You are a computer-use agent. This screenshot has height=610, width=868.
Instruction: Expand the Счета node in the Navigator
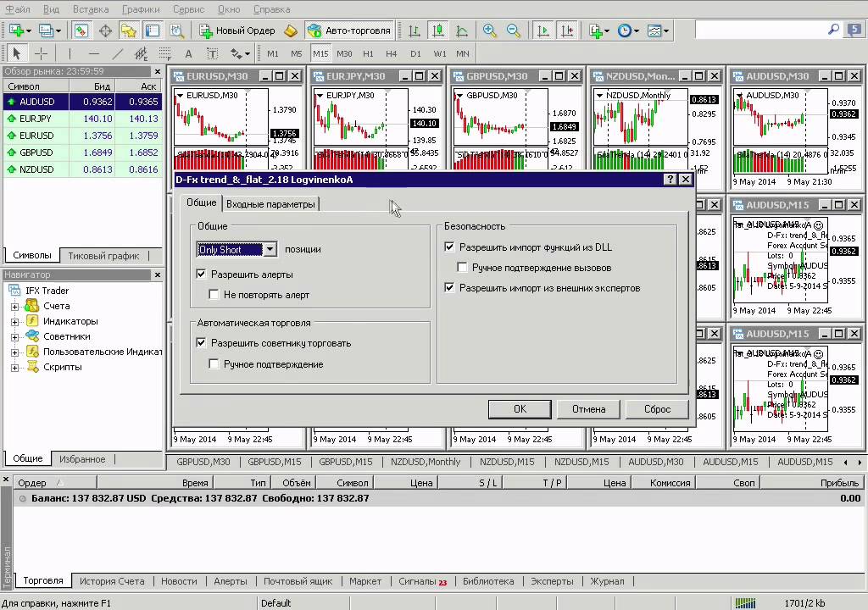[x=15, y=306]
